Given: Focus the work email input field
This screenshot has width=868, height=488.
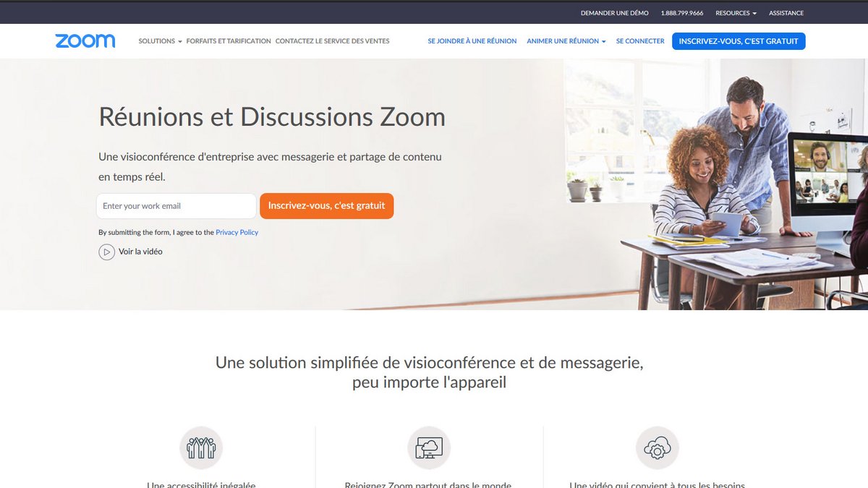Looking at the screenshot, I should coord(176,205).
